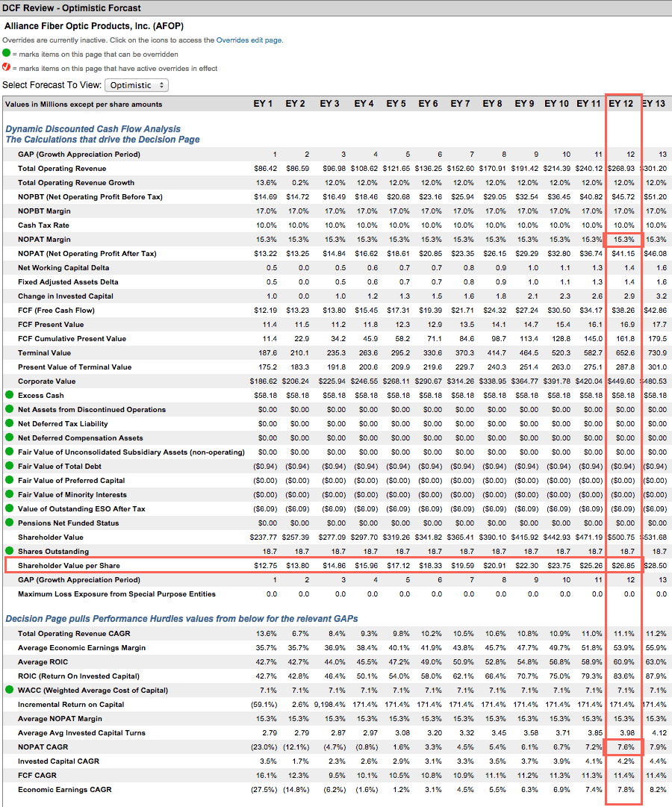Select the Cash Tax Rate row label
This screenshot has width=672, height=807.
(x=43, y=225)
